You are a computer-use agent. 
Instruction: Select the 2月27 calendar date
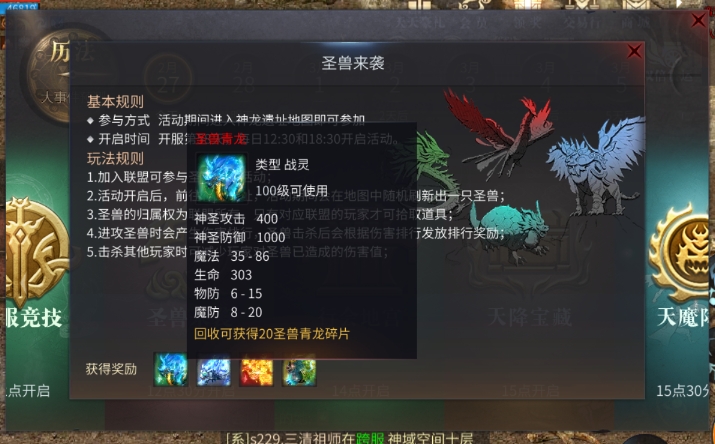click(x=168, y=78)
